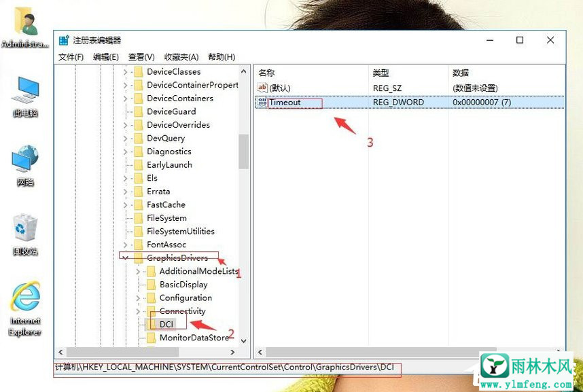
Task: Click the EarlyLaunch folder icon
Action: [x=139, y=165]
